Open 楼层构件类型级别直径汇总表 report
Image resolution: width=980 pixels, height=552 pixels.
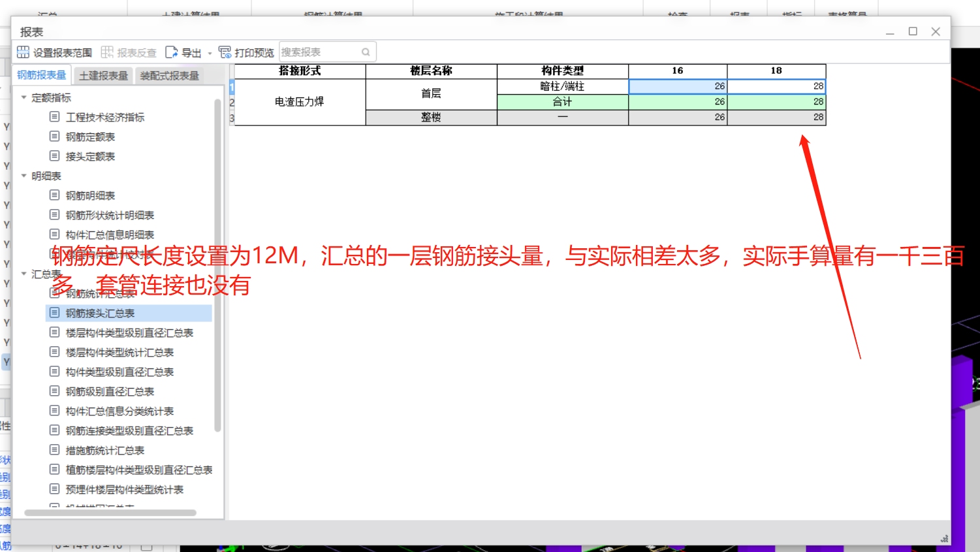pos(129,333)
